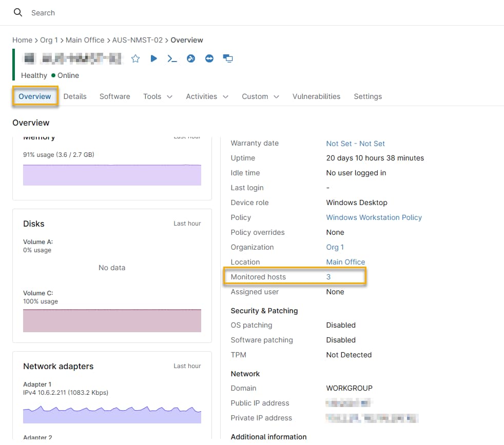Open the Main Office location link
The width and height of the screenshot is (504, 445).
345,262
